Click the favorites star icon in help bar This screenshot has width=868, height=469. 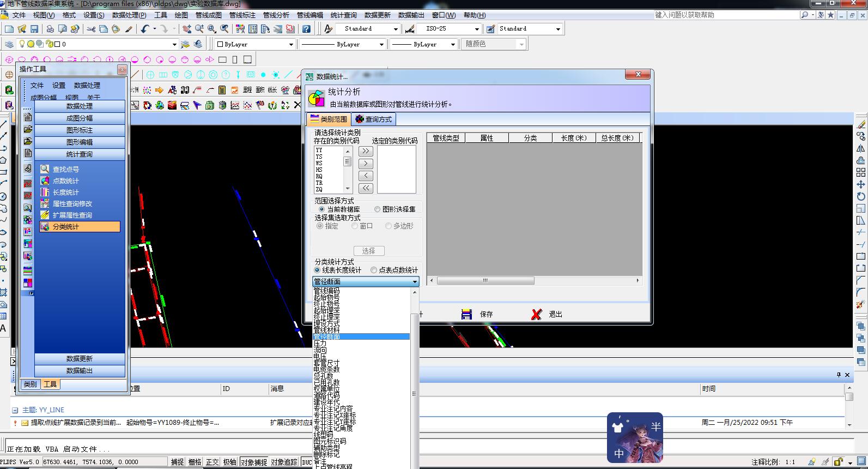tap(830, 15)
